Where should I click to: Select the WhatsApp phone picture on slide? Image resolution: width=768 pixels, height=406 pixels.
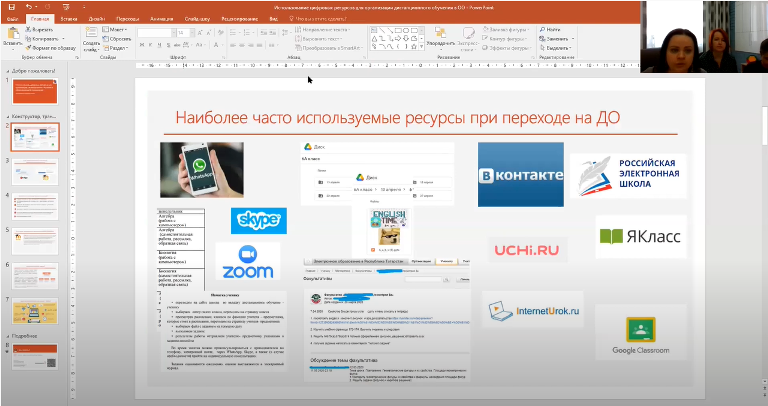[x=202, y=170]
